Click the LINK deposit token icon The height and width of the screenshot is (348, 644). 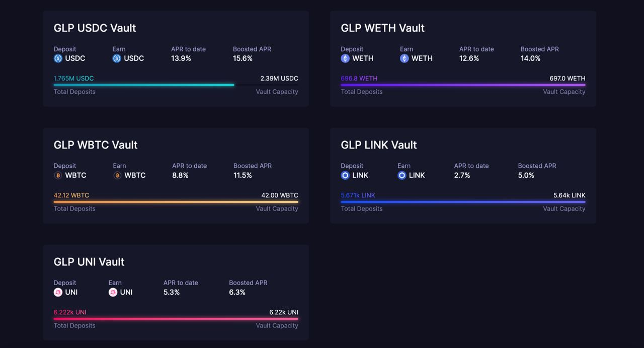[345, 175]
